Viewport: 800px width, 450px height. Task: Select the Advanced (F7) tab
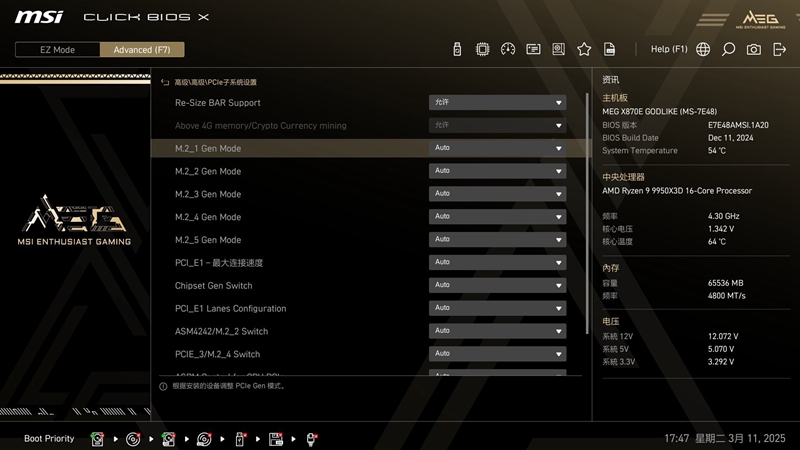[x=142, y=50]
